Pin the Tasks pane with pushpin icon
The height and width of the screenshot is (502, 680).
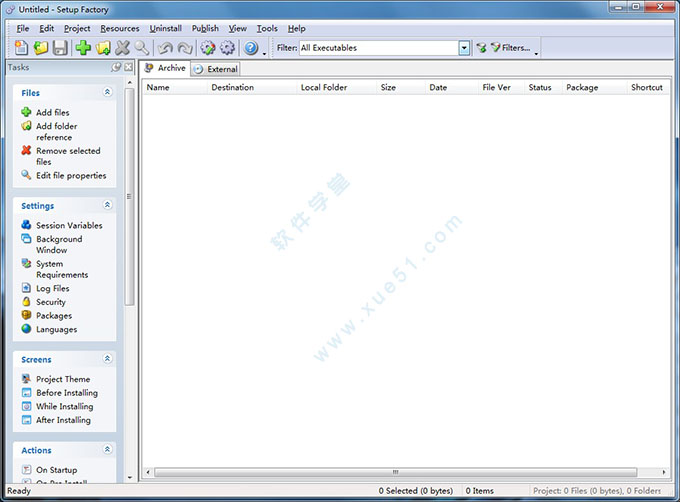(x=116, y=67)
